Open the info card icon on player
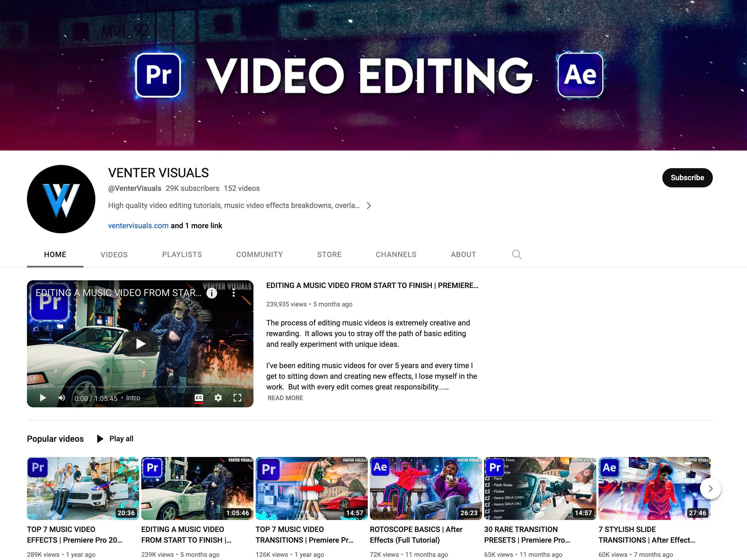This screenshot has height=560, width=747. point(212,293)
